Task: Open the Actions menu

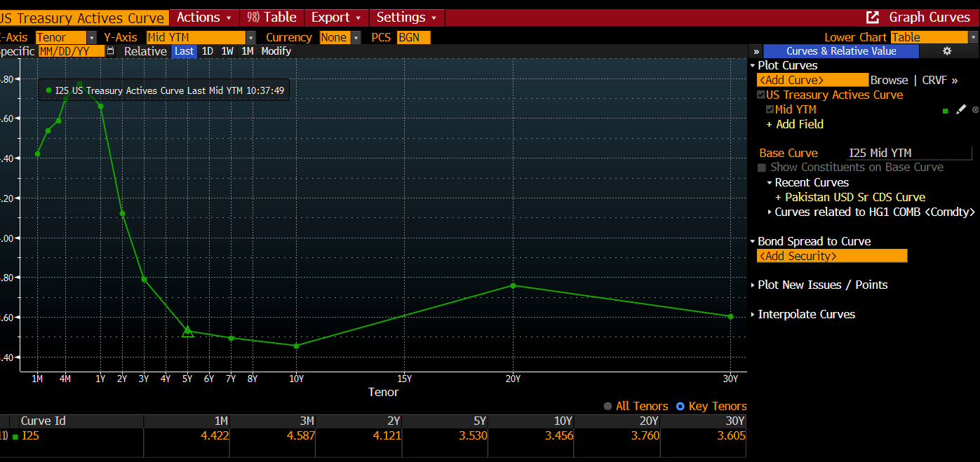Action: coord(203,18)
